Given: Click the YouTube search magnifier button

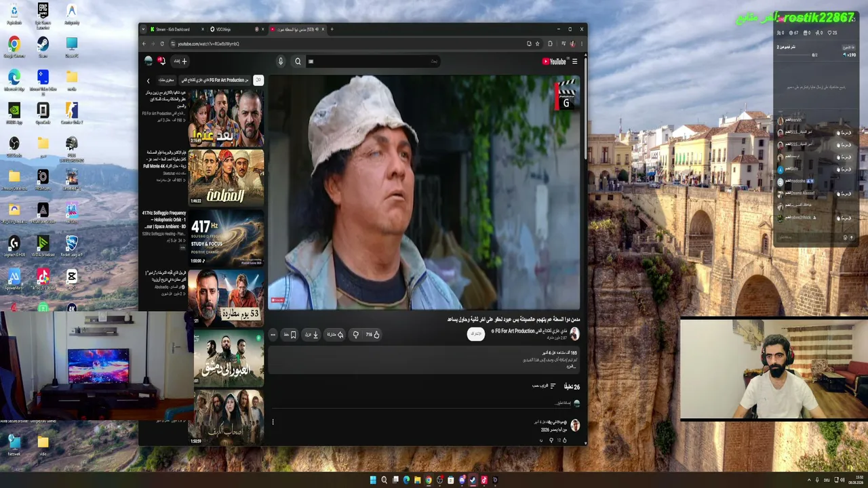Looking at the screenshot, I should [298, 62].
